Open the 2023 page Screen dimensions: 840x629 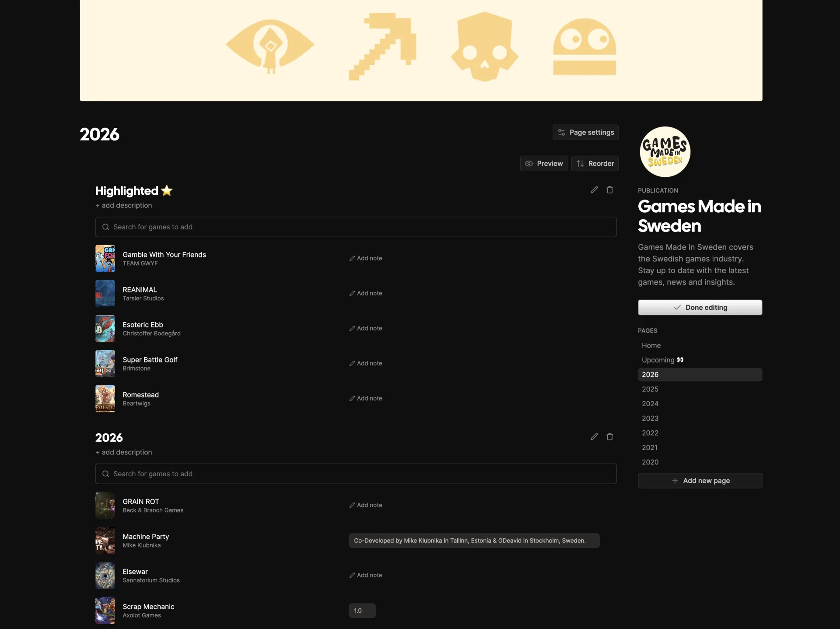coord(700,418)
